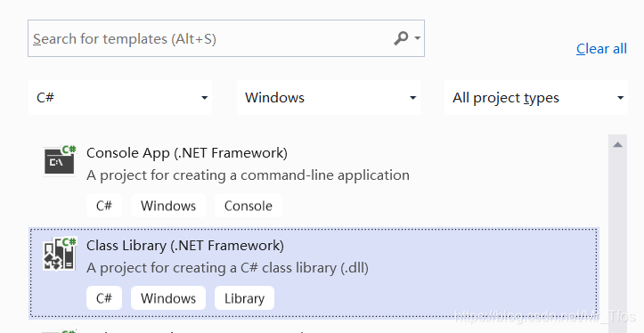The height and width of the screenshot is (333, 644).
Task: Click the Clear all link
Action: click(x=601, y=48)
